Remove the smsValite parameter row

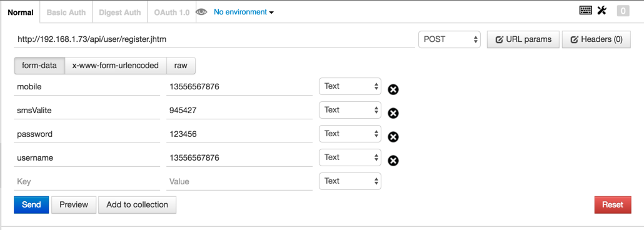pyautogui.click(x=393, y=113)
